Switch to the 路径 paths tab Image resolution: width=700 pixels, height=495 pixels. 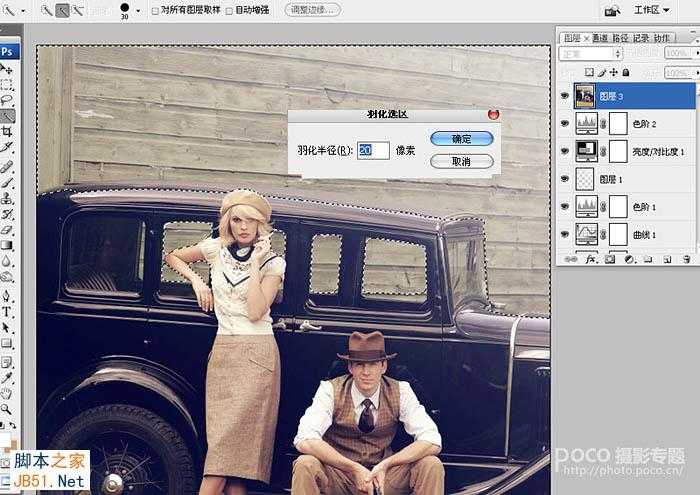620,38
